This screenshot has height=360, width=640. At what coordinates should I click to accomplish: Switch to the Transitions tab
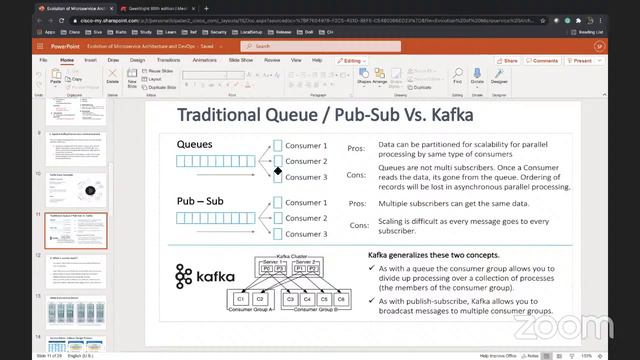click(x=169, y=60)
